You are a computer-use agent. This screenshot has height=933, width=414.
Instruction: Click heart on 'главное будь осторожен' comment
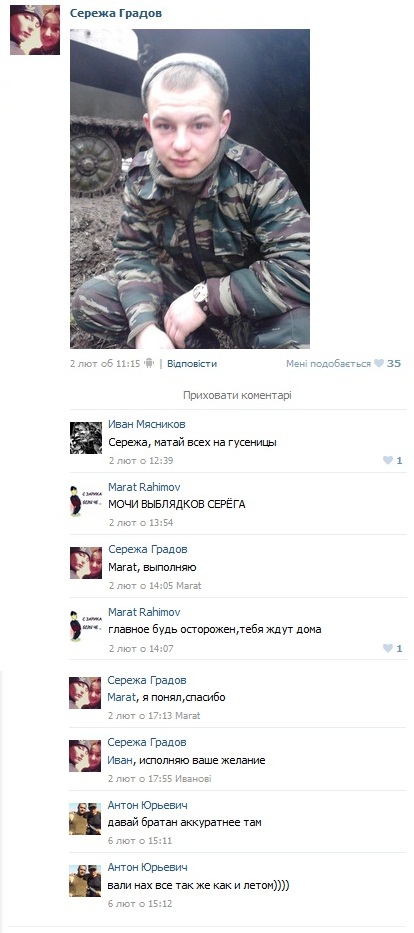(x=388, y=648)
